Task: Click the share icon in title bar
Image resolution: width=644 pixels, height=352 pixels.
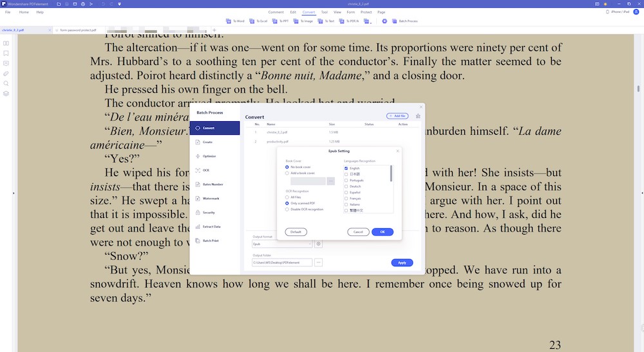Action: (91, 4)
